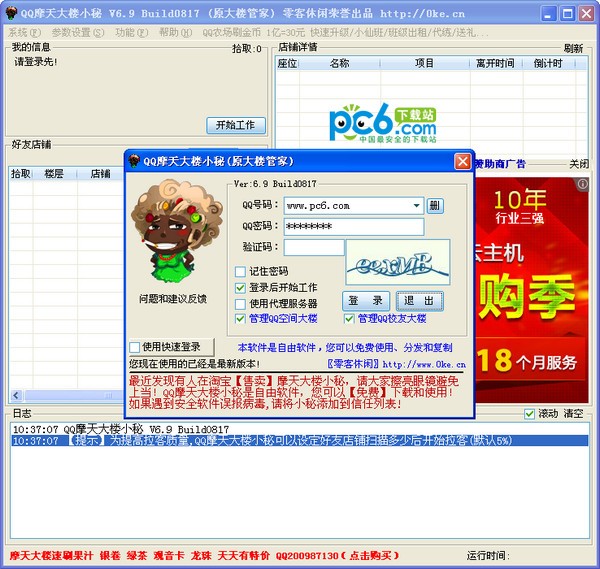Toggle 管理QQ空间大楼 checkbox

(x=240, y=319)
